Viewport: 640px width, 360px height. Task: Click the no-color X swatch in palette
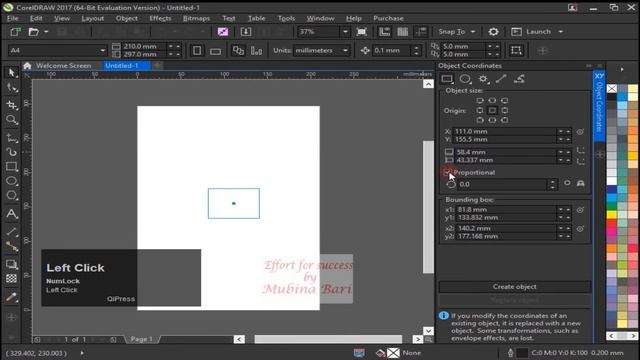611,89
